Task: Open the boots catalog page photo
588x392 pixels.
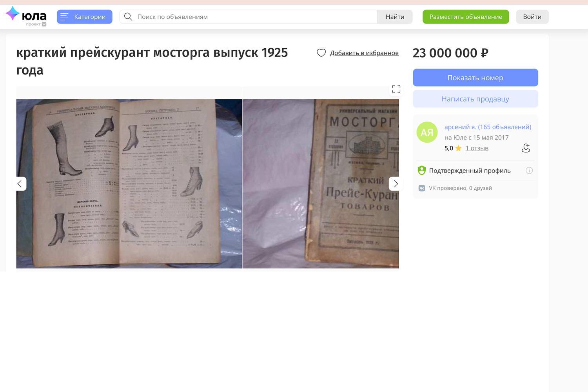Action: coord(129,183)
